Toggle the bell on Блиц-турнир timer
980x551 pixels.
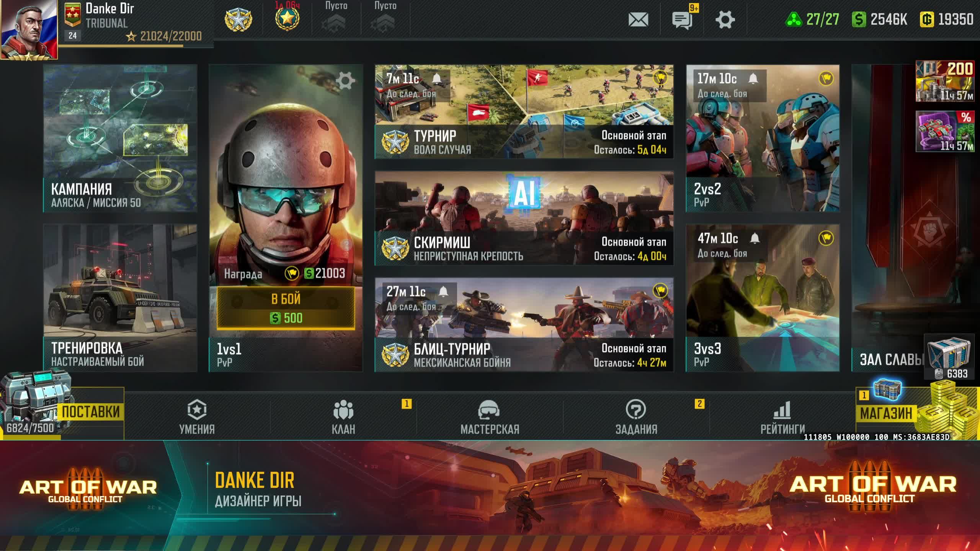(x=443, y=292)
